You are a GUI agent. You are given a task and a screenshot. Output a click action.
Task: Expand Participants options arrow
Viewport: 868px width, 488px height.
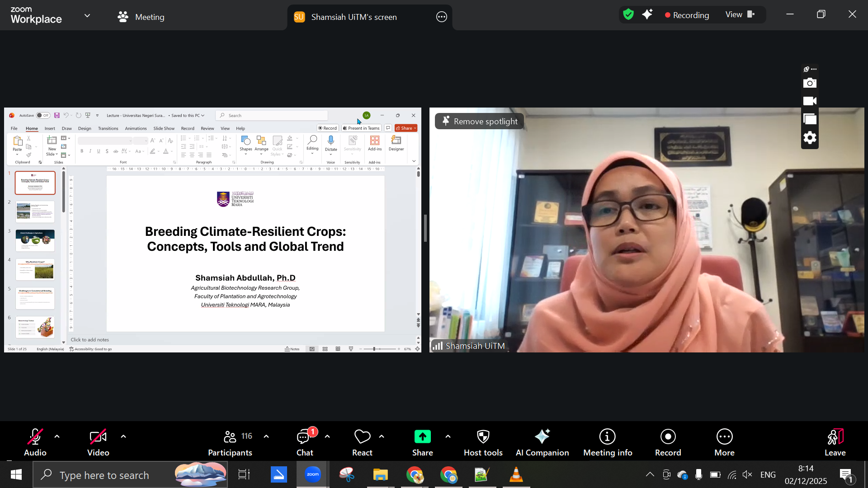click(266, 436)
